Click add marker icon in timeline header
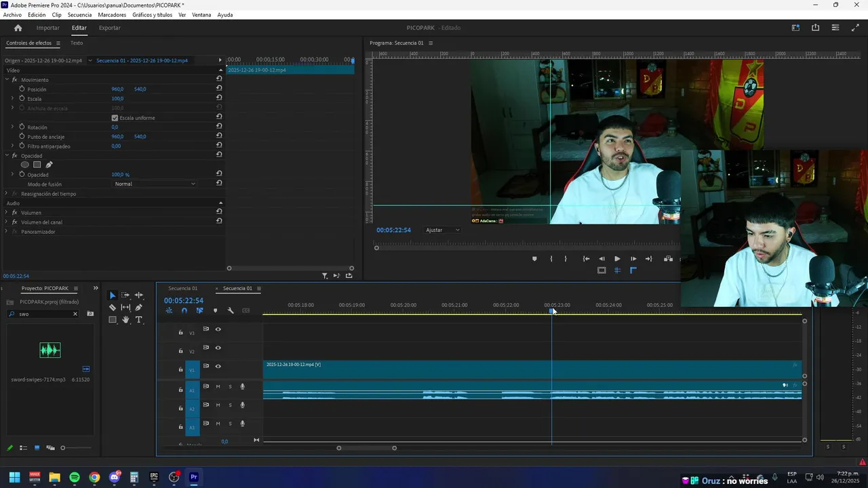This screenshot has height=488, width=868. tap(216, 310)
